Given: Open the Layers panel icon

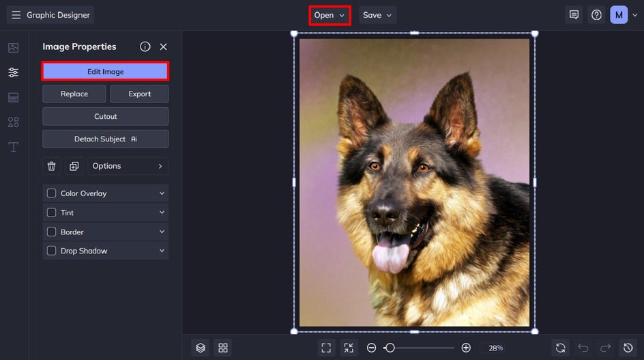Looking at the screenshot, I should [200, 348].
